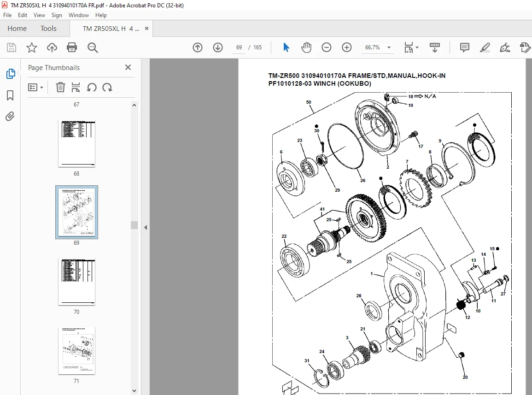Go to next page arrow
This screenshot has height=395, width=532.
tap(218, 47)
